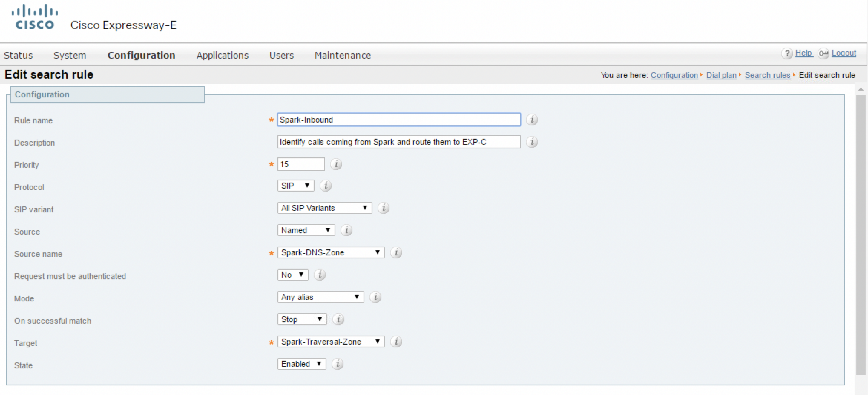The height and width of the screenshot is (395, 868).
Task: Open the Protocol SIP dropdown
Action: [x=296, y=186]
